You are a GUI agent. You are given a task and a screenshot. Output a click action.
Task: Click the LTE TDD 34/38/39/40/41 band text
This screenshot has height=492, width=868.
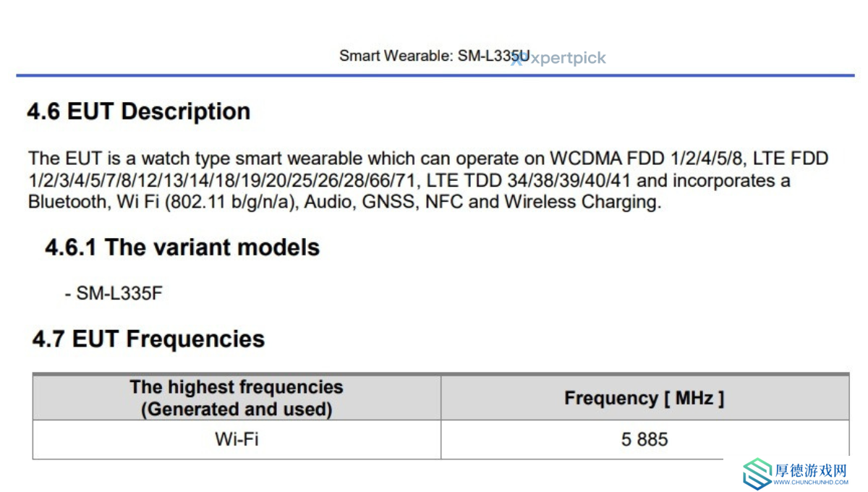pos(532,180)
